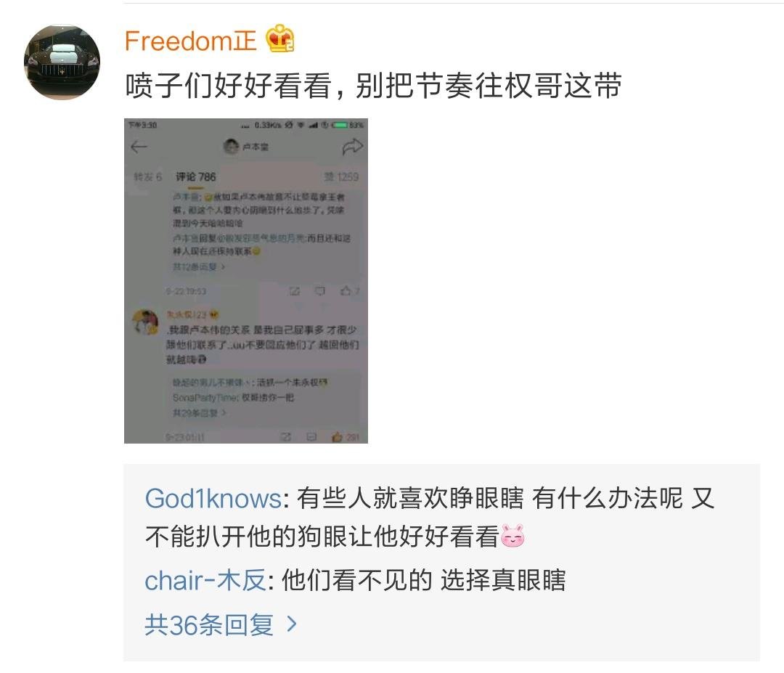Expand the 共36条回复 chevron arrow
Image resolution: width=784 pixels, height=673 pixels.
[x=292, y=624]
